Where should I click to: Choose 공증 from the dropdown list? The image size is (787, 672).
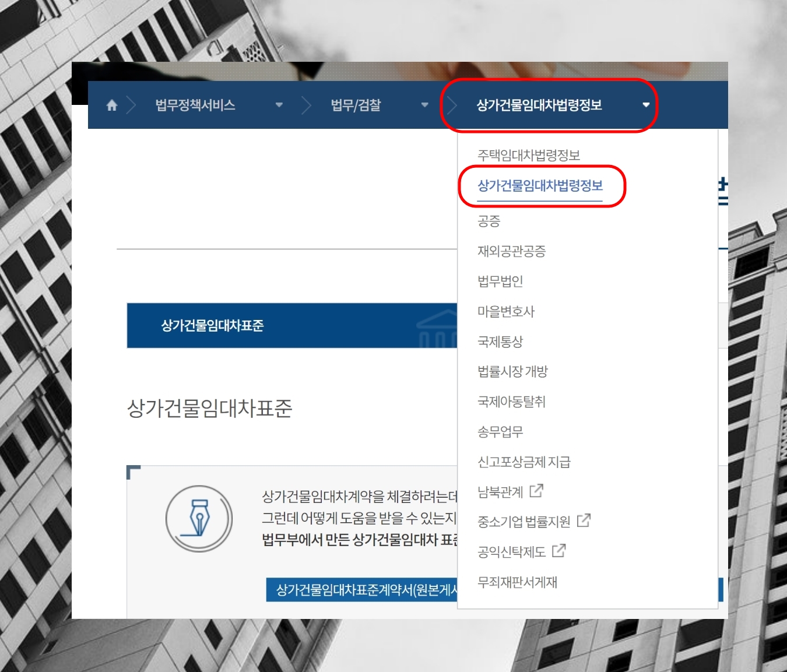point(489,221)
